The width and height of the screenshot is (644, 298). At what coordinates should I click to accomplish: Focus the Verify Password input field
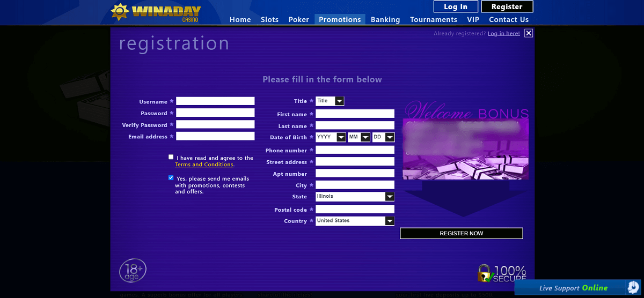tap(215, 124)
